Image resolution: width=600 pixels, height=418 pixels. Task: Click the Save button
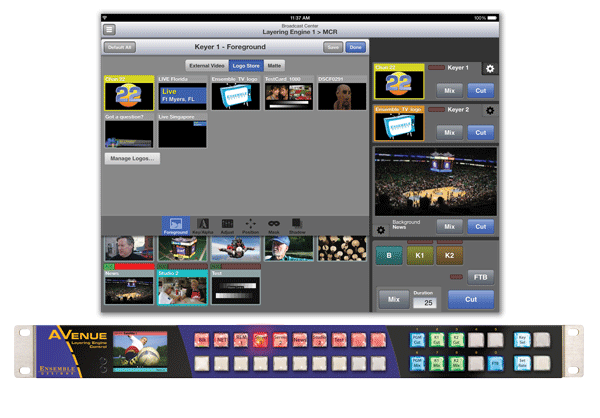click(333, 47)
